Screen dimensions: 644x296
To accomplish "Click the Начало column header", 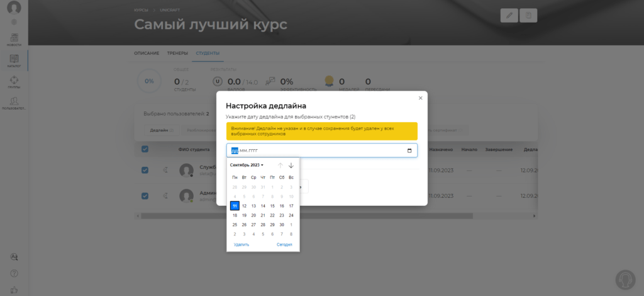I will (469, 150).
